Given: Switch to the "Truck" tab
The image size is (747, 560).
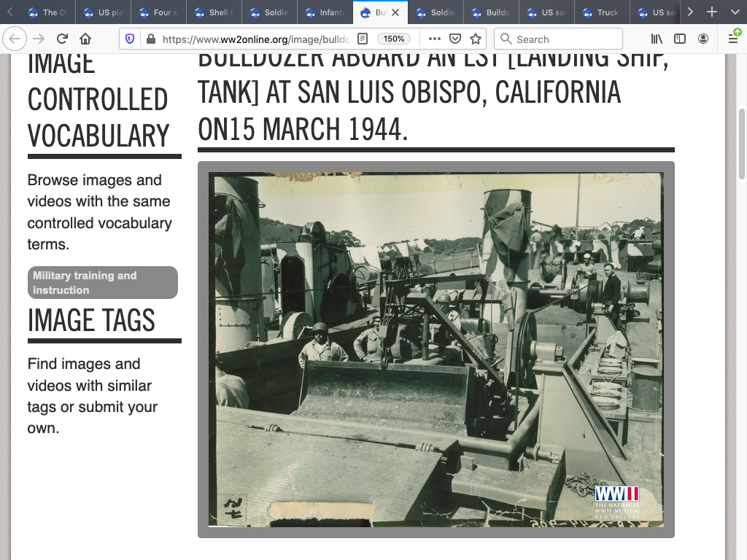Looking at the screenshot, I should click(605, 12).
